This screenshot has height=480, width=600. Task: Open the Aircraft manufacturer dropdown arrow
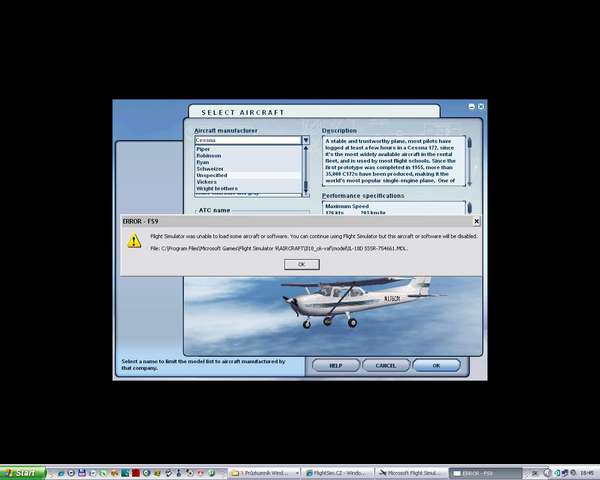coord(306,140)
